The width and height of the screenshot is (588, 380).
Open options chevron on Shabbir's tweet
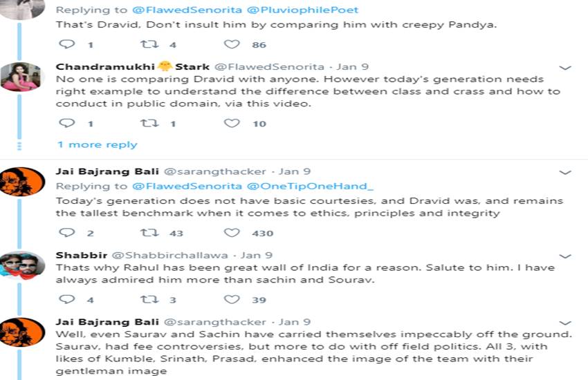[x=564, y=256]
